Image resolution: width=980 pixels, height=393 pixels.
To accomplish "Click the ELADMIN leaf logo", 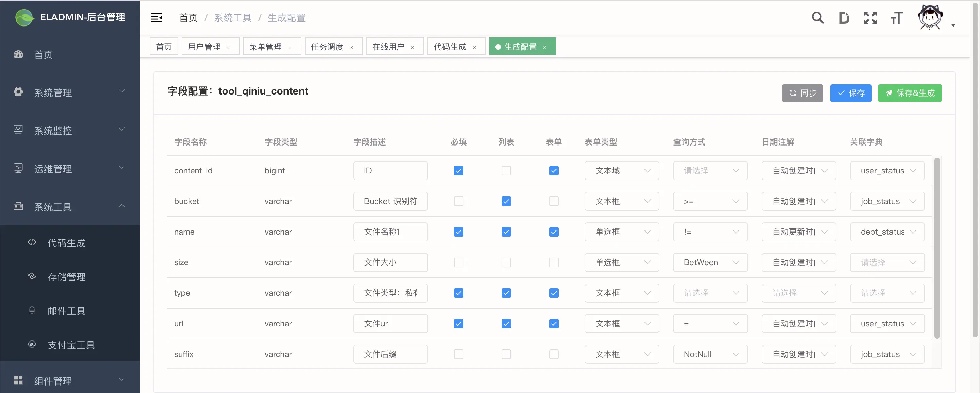I will [24, 17].
